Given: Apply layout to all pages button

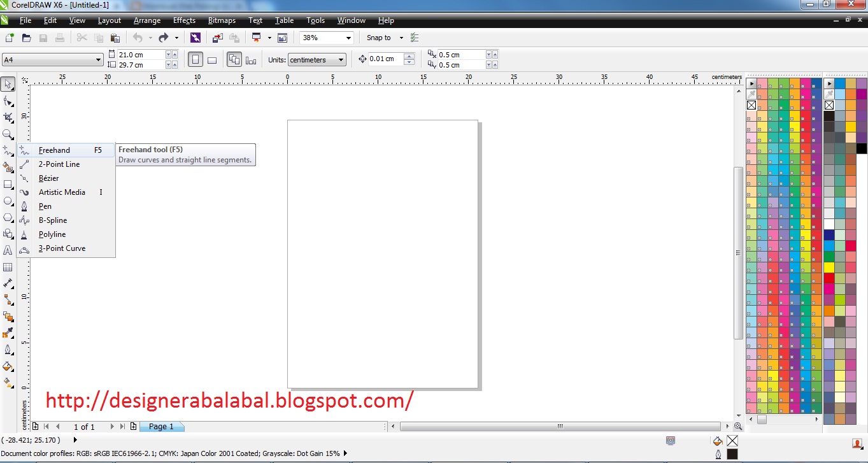Looking at the screenshot, I should coord(234,60).
